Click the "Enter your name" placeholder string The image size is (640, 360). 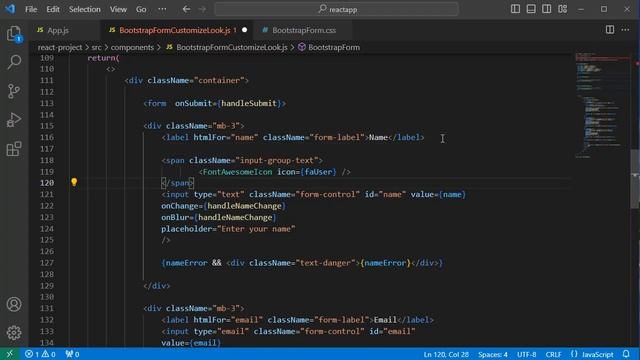[256, 229]
